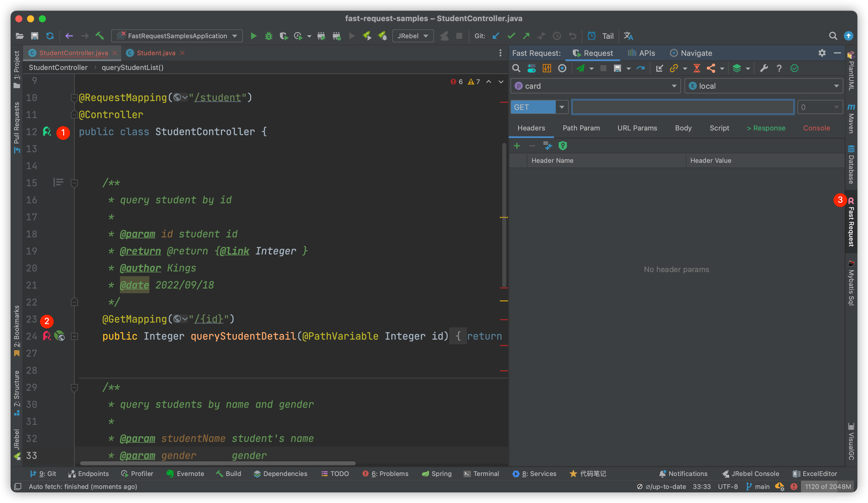Image resolution: width=868 pixels, height=503 pixels.
Task: Select the GET method dropdown
Action: pyautogui.click(x=560, y=107)
